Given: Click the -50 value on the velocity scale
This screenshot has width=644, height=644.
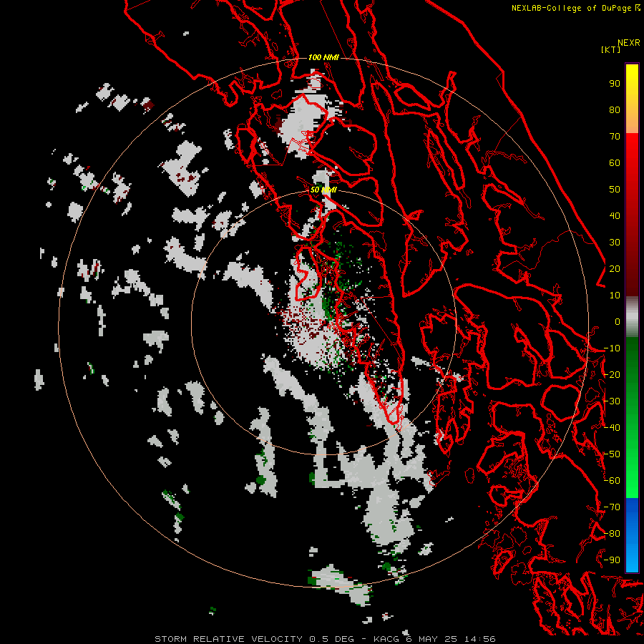Looking at the screenshot, I should click(x=612, y=454).
